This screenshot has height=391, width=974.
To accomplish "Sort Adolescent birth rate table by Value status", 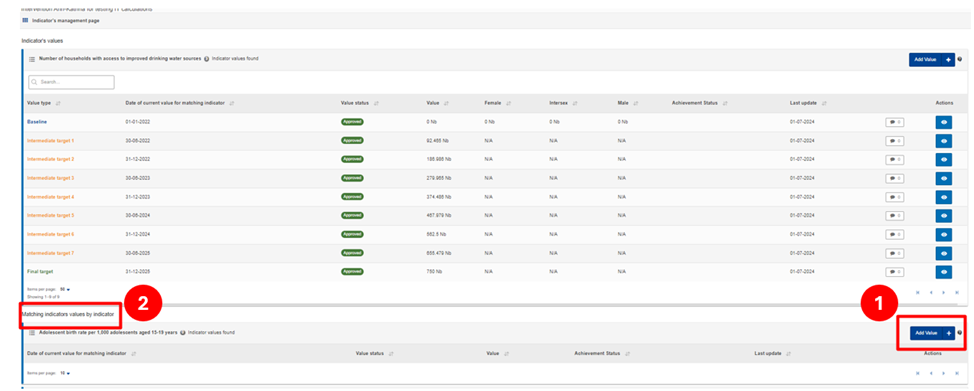I will point(391,354).
